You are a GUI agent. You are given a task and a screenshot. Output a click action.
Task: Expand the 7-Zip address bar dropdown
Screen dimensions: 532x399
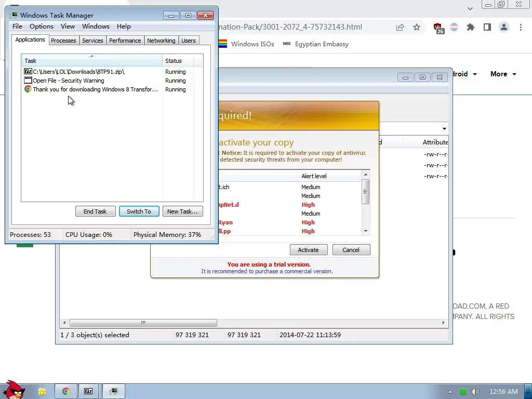444,129
